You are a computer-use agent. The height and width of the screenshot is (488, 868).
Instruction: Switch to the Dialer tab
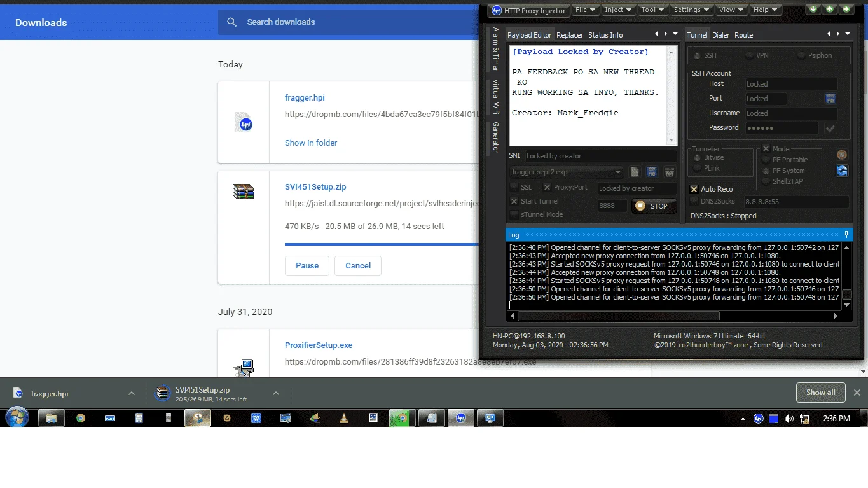[x=720, y=35]
